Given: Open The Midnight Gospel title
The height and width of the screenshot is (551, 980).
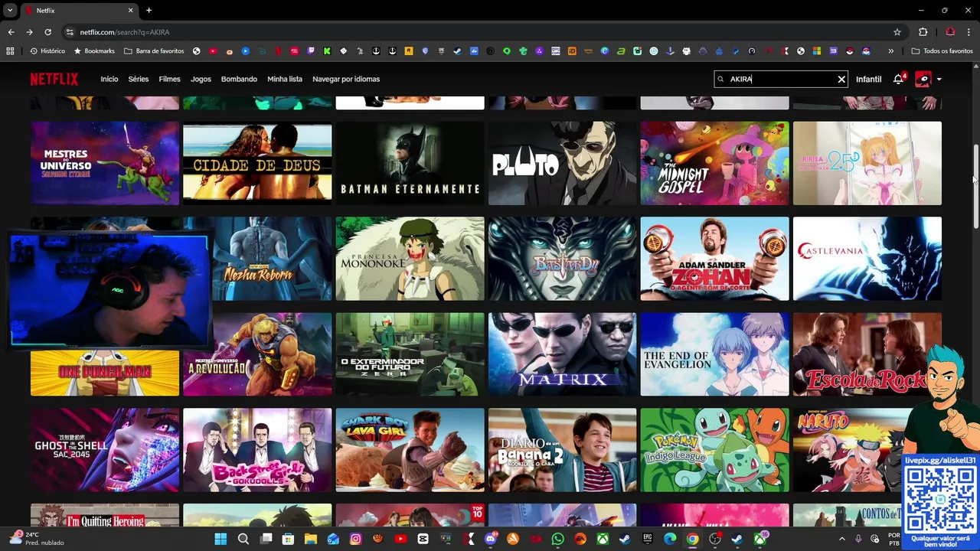Looking at the screenshot, I should point(714,163).
